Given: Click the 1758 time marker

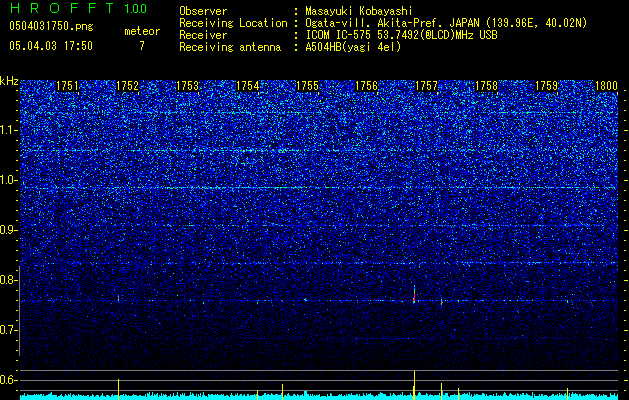Looking at the screenshot, I should [x=486, y=86].
